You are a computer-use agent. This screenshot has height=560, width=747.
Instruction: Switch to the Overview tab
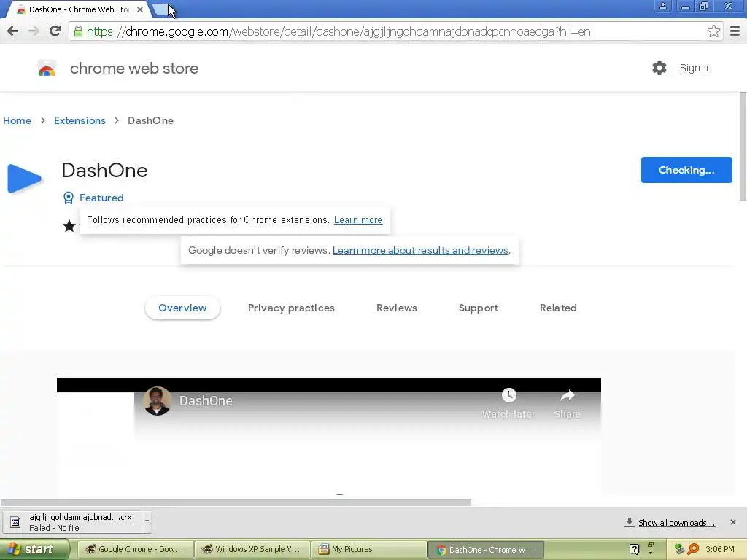tap(182, 308)
